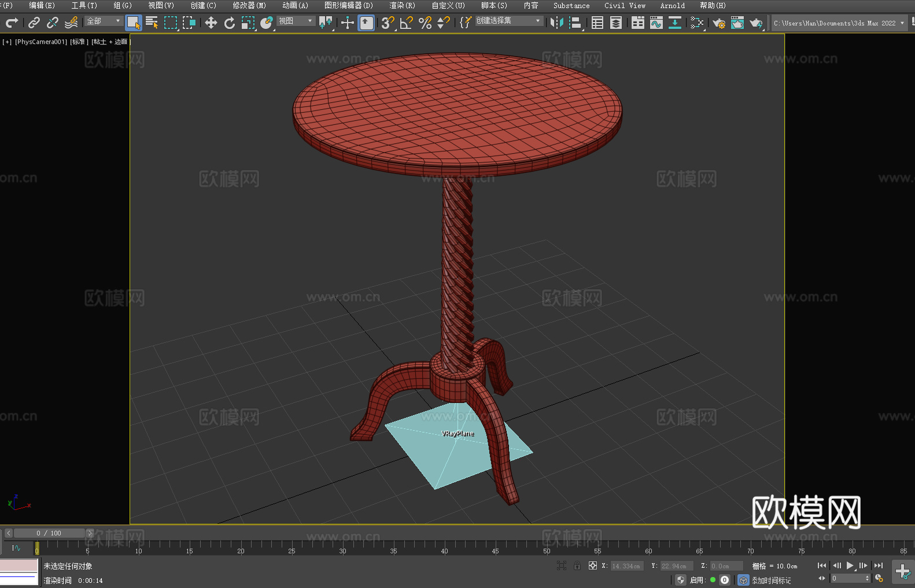Select the Move tool in toolbar
Viewport: 915px width, 588px height.
(x=211, y=23)
